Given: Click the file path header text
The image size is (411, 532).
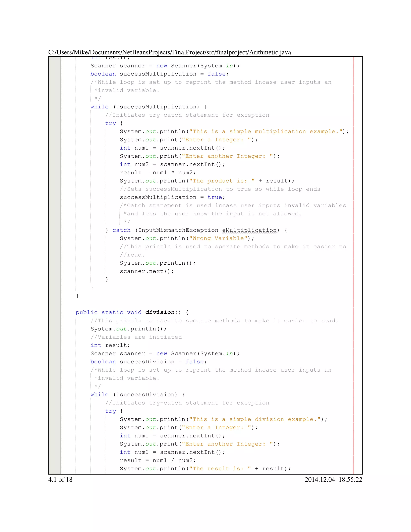Looking at the screenshot, I should (x=169, y=52).
